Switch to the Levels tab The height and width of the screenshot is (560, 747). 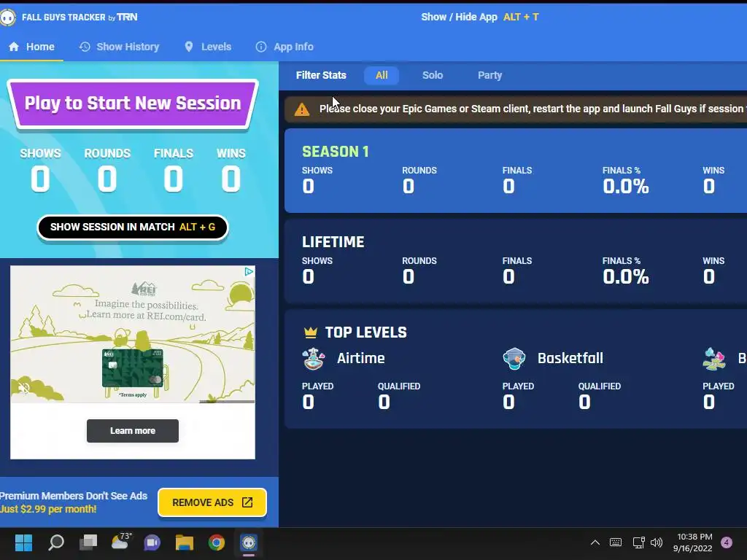tap(208, 47)
